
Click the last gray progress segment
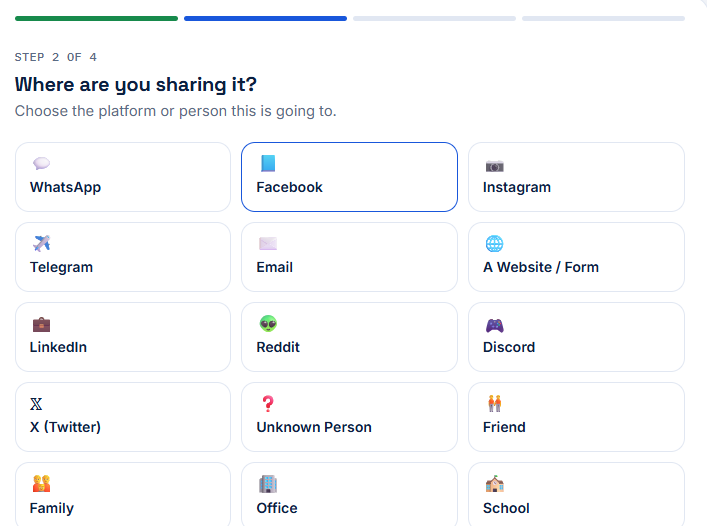click(604, 18)
